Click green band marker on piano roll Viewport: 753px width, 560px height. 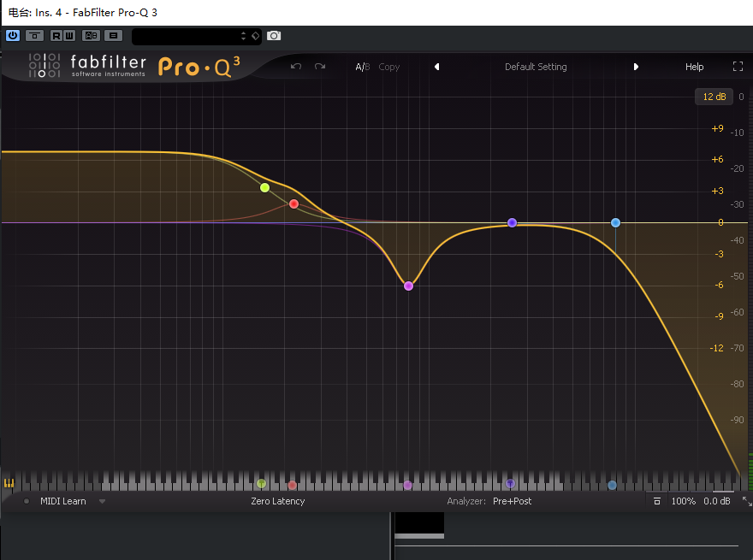click(x=261, y=484)
